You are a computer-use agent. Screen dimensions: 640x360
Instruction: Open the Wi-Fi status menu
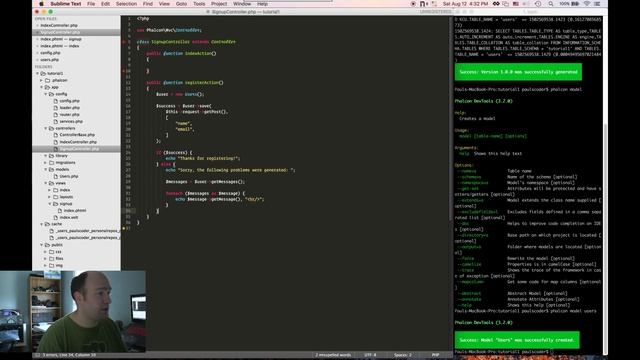point(587,4)
